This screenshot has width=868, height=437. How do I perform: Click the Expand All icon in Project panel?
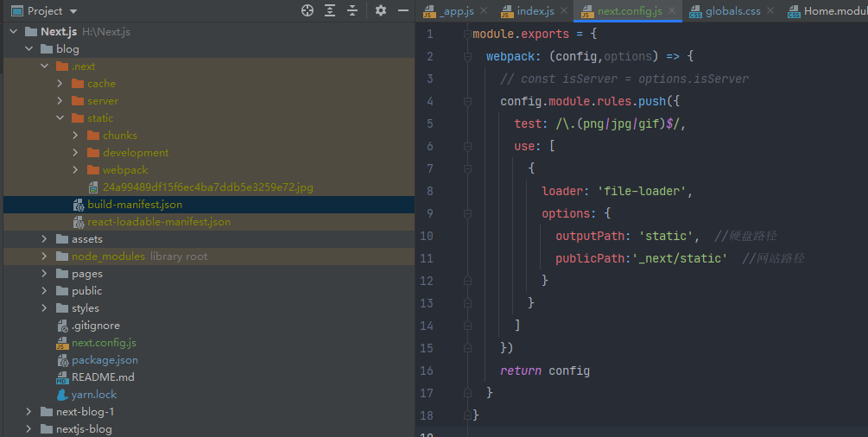pos(330,10)
